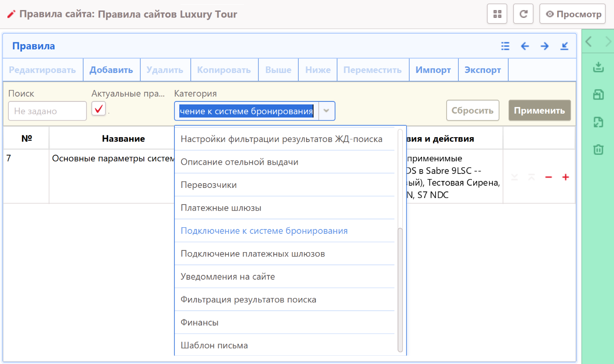Click Добавить in the rules toolbar
The width and height of the screenshot is (614, 364).
click(111, 70)
